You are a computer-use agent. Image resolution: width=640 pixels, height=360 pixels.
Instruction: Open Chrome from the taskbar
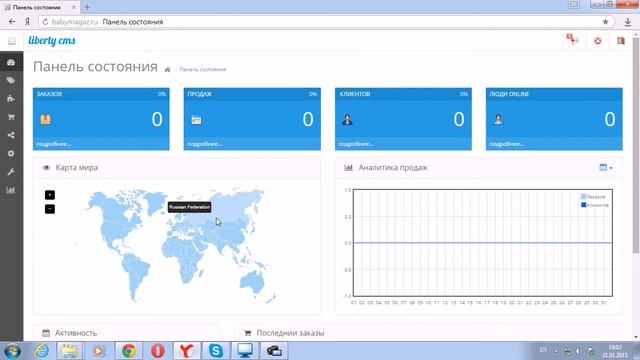(x=129, y=351)
